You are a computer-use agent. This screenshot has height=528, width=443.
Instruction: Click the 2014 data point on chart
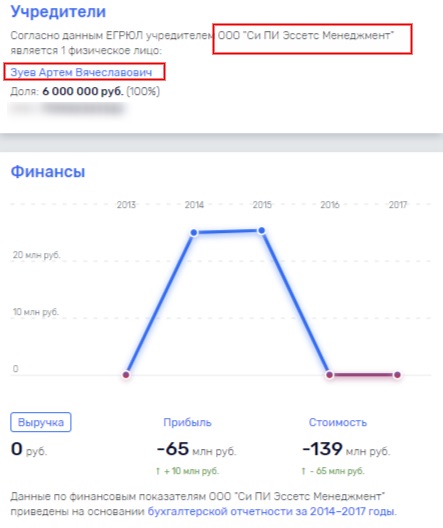(194, 232)
